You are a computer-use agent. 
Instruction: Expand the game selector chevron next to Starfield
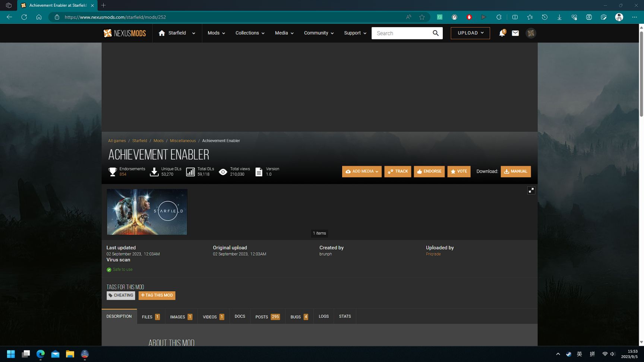point(193,33)
